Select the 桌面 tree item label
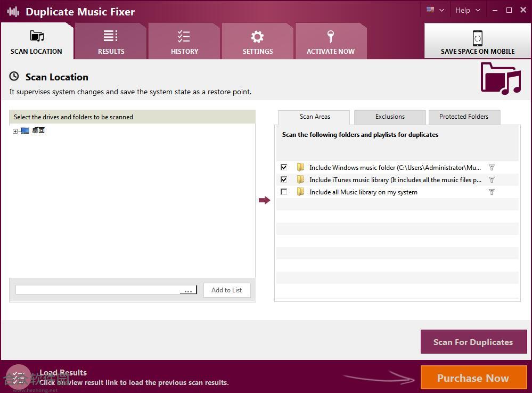The height and width of the screenshot is (393, 532). [38, 130]
